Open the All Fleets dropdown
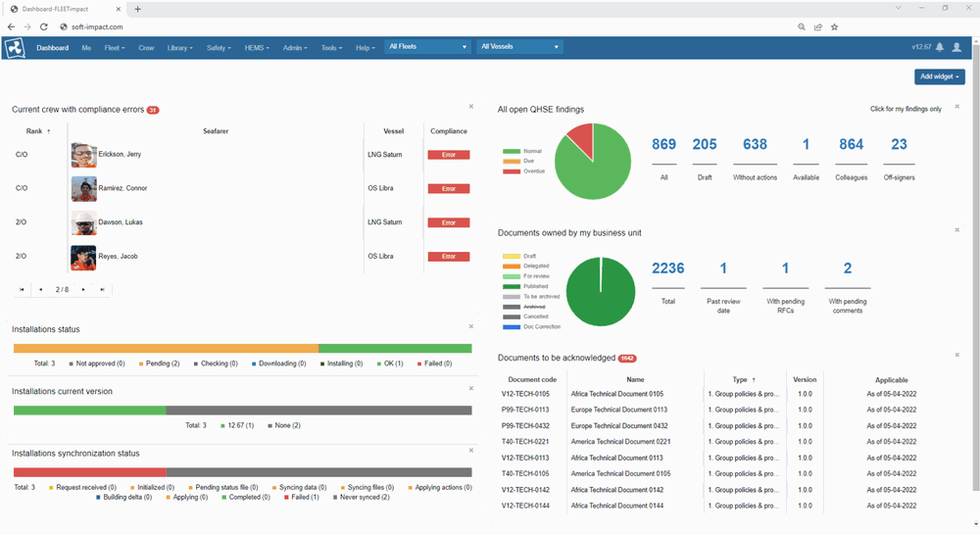The width and height of the screenshot is (980, 535). pyautogui.click(x=427, y=47)
